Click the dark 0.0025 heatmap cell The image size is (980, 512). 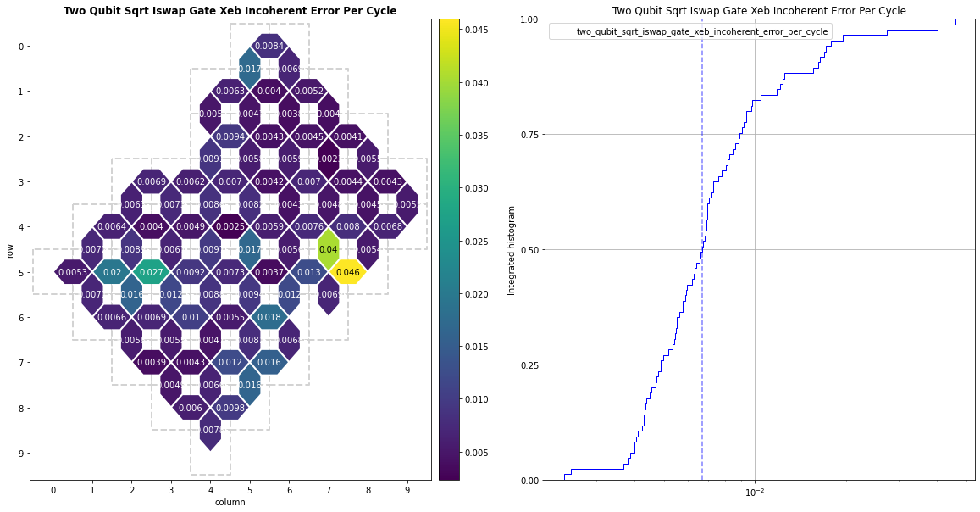[x=230, y=226]
